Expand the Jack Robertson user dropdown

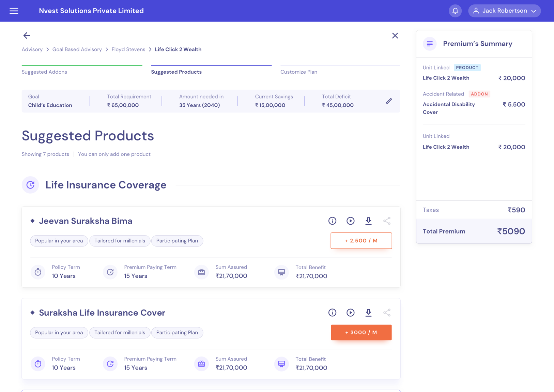point(504,11)
